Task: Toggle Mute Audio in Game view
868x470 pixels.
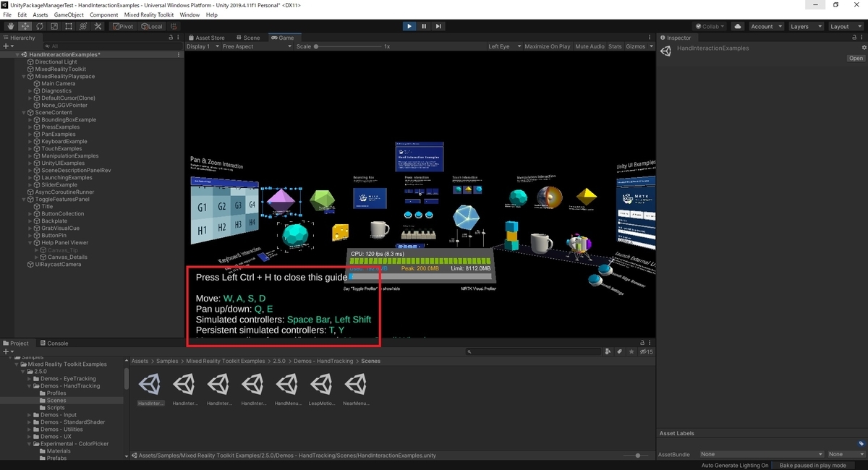Action: [x=590, y=46]
